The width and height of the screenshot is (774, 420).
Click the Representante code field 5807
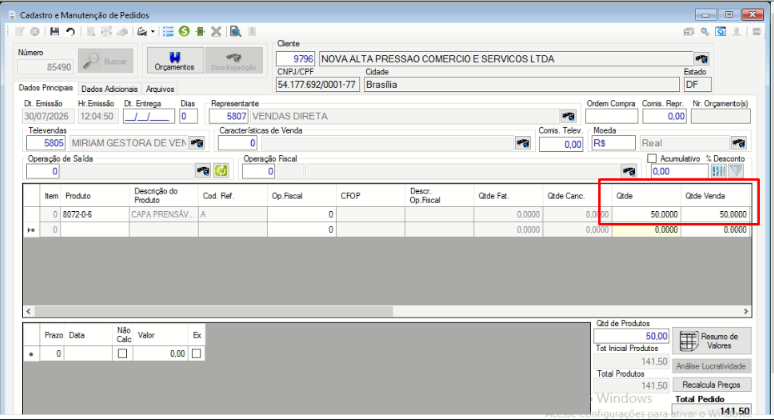(x=229, y=116)
